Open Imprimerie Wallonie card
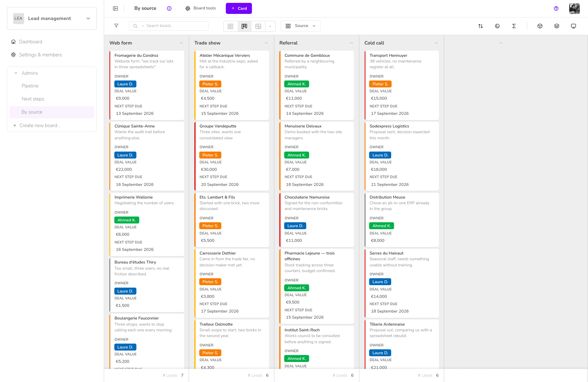Screen dimensions: 588x382 click(x=147, y=224)
